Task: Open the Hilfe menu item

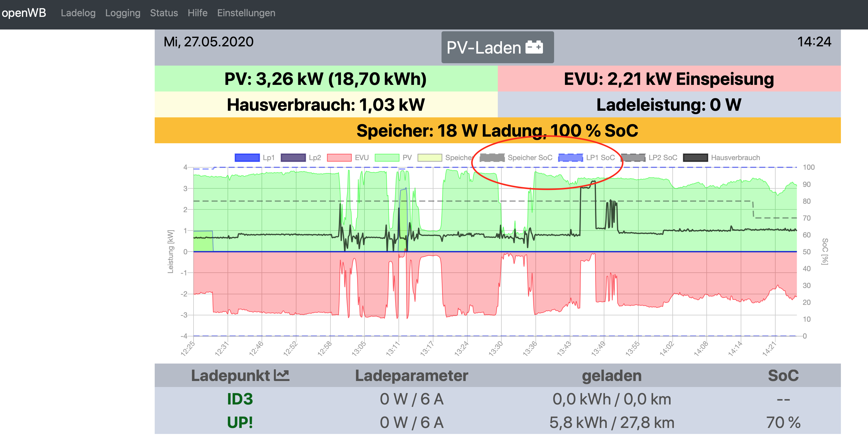Action: click(197, 13)
